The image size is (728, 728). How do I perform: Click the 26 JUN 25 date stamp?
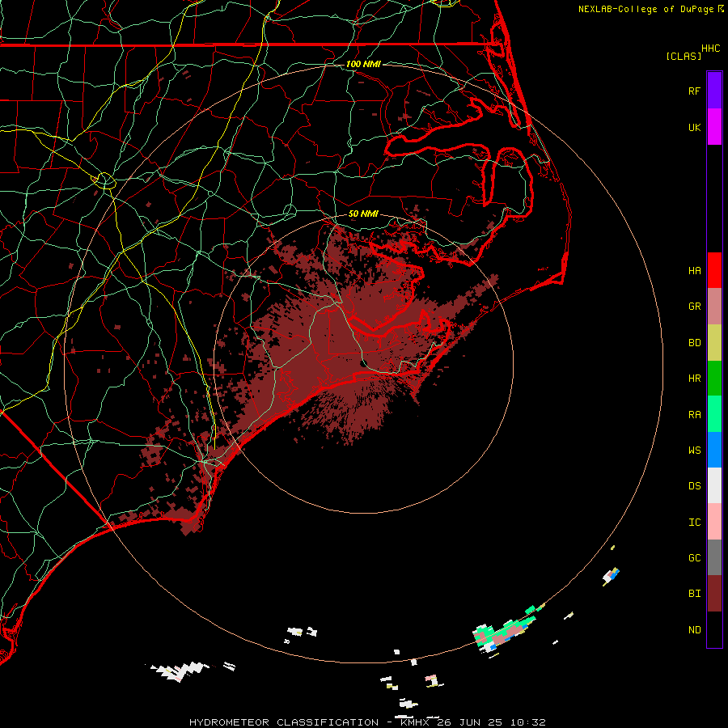tap(470, 722)
